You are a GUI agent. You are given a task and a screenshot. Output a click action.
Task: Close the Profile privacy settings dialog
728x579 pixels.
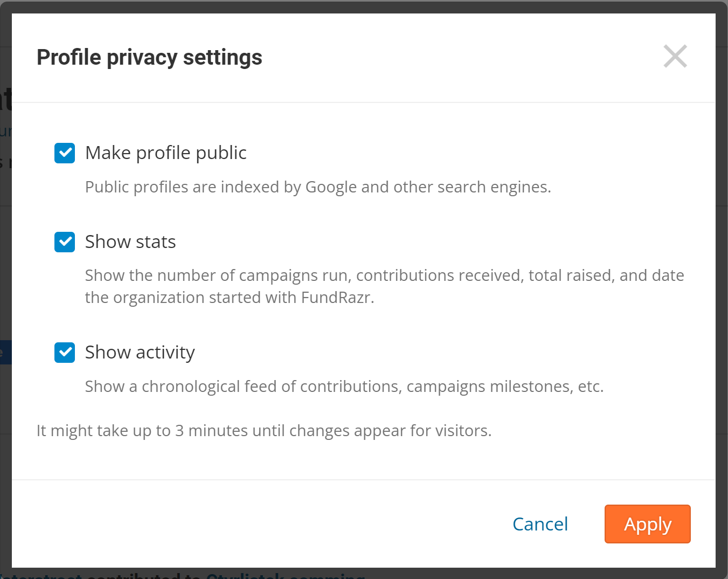tap(675, 57)
